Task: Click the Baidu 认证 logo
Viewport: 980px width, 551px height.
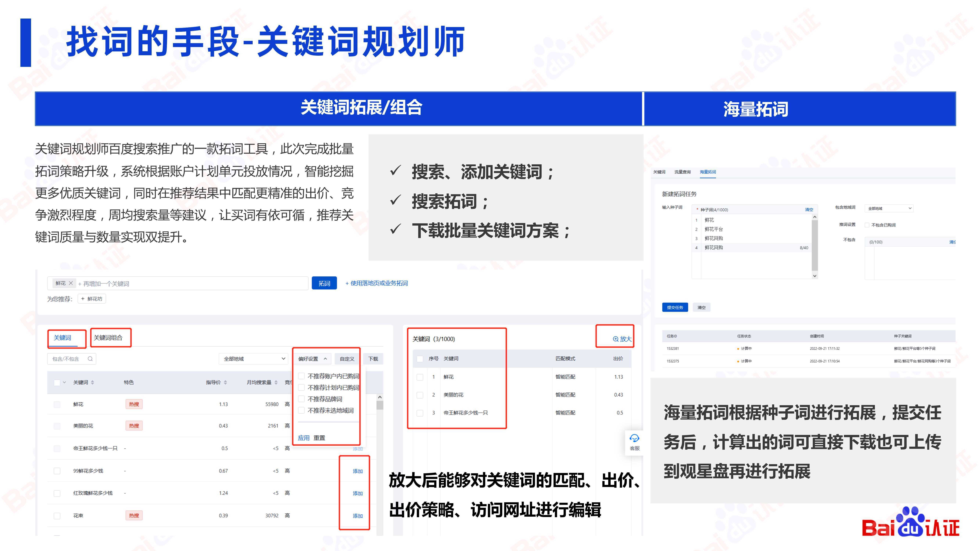Action: click(x=911, y=522)
